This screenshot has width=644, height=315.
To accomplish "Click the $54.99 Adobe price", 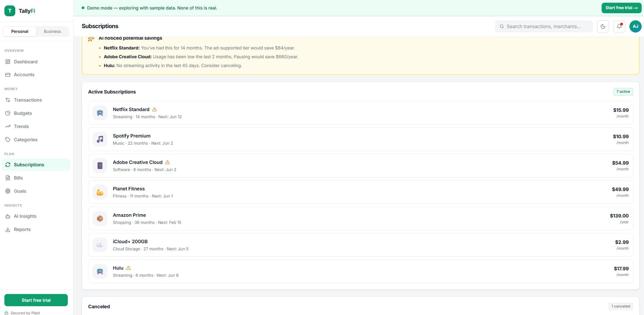I will point(620,163).
